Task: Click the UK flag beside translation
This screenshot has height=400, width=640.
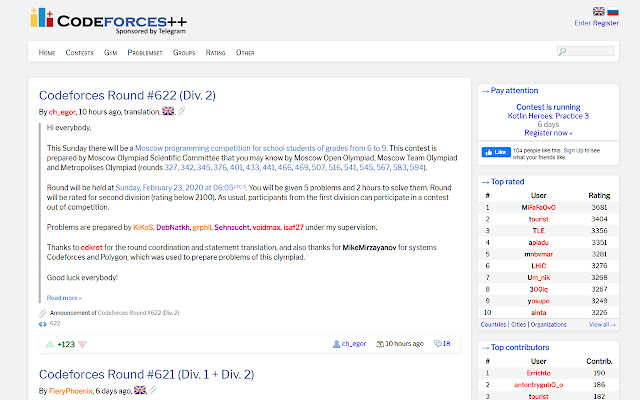Action: [168, 111]
